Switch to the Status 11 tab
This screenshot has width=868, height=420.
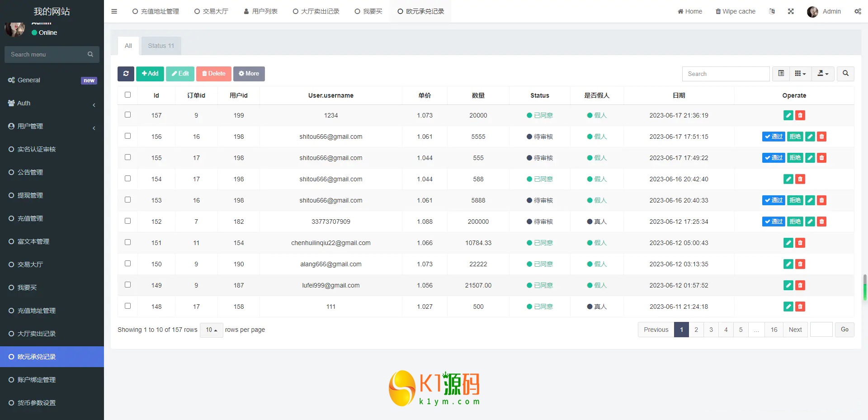pyautogui.click(x=161, y=46)
